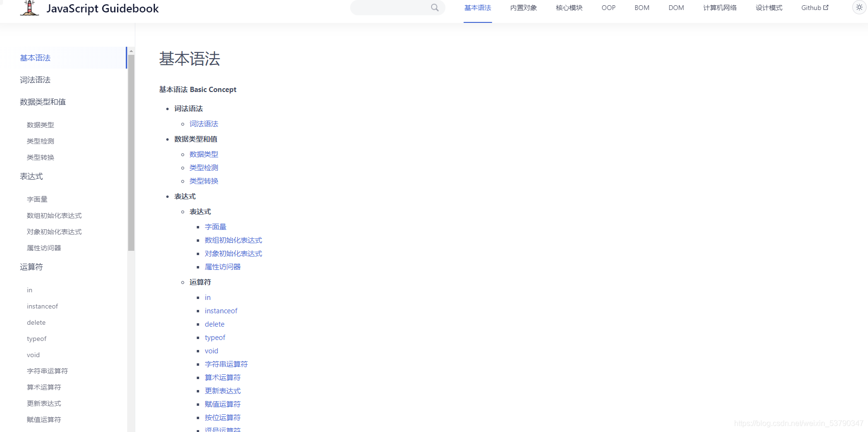868x432 pixels.
Task: Open the 设计模式 navigation tab
Action: pos(769,8)
